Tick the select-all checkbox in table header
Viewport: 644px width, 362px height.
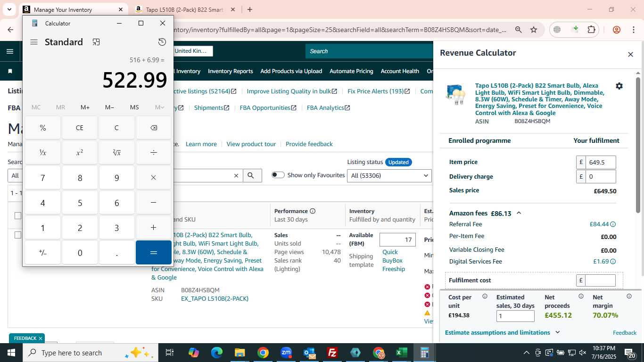18,215
